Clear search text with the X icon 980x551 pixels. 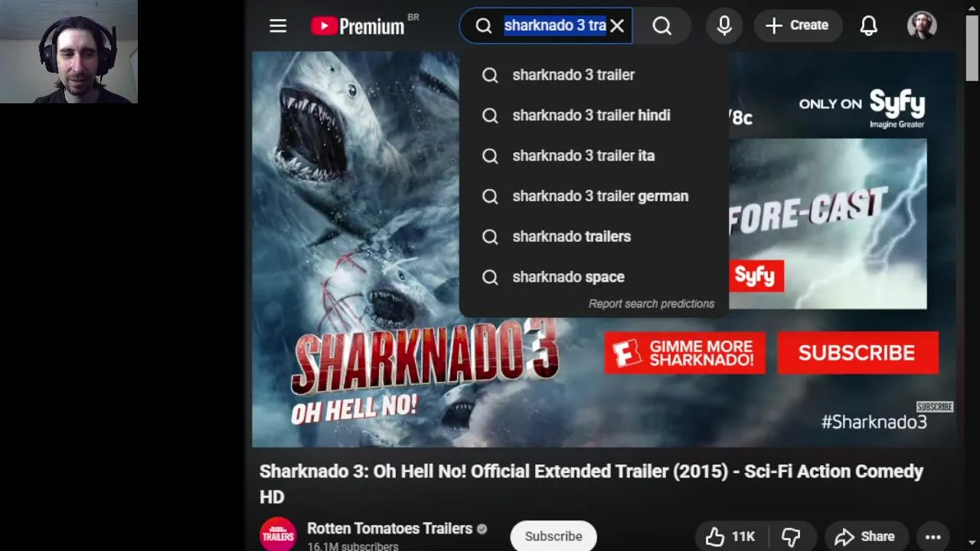tap(617, 26)
